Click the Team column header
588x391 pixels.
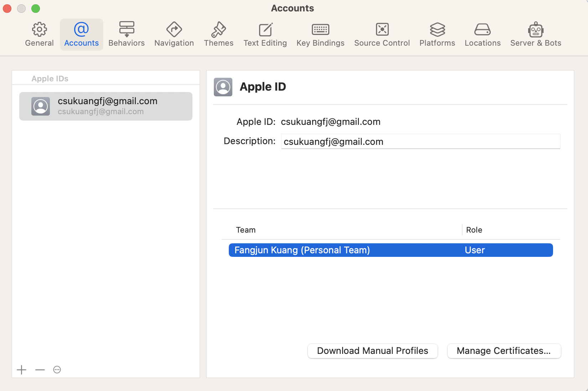pyautogui.click(x=246, y=230)
